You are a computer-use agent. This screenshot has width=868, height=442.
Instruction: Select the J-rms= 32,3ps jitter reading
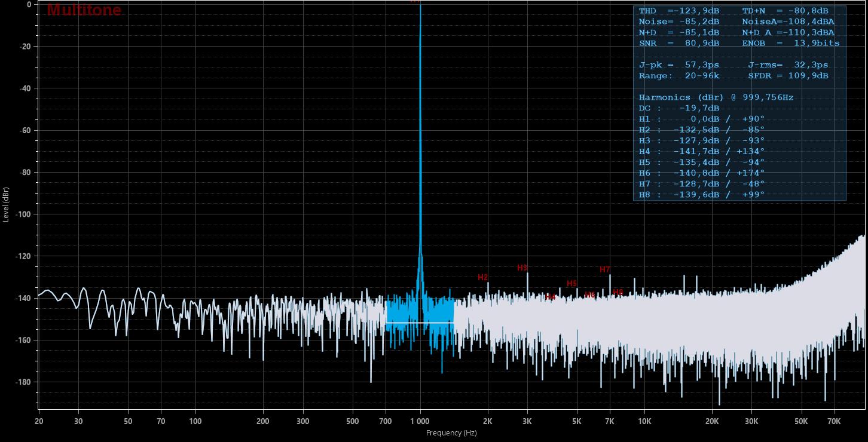coord(788,65)
